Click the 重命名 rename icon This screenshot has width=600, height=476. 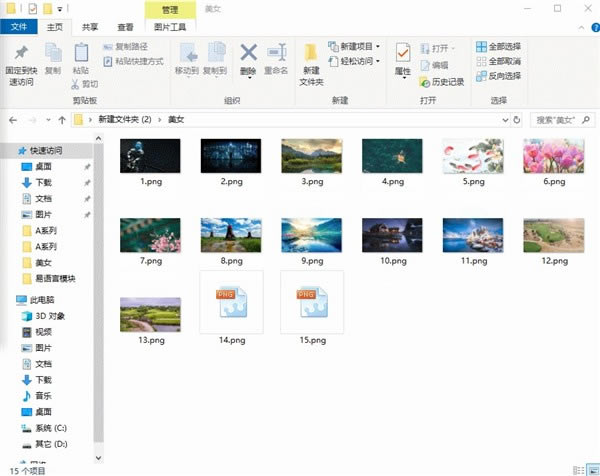coord(276,52)
